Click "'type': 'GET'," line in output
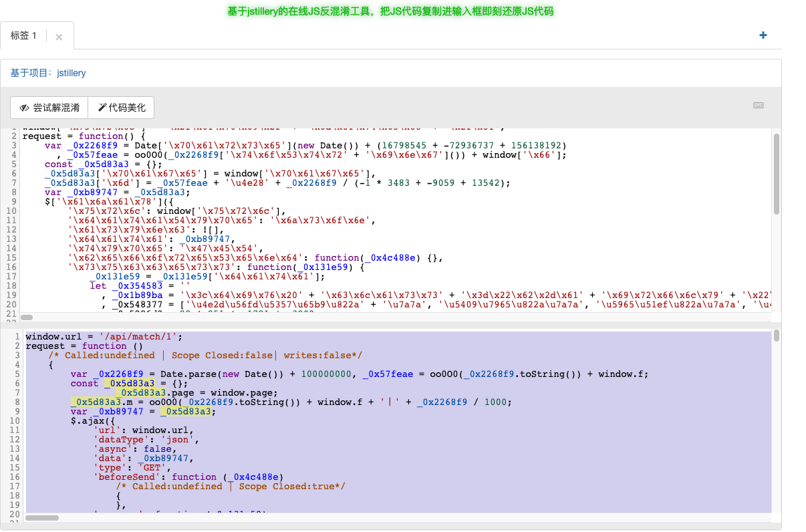Viewport: 806px width, 532px height. pos(132,467)
